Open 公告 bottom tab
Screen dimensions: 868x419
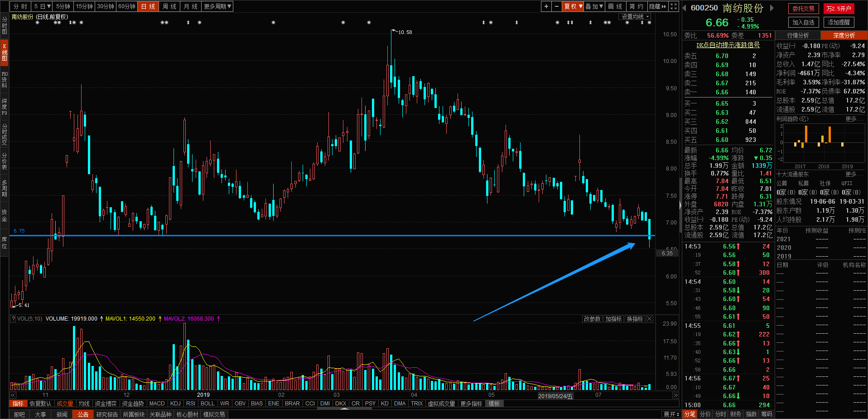(x=83, y=414)
